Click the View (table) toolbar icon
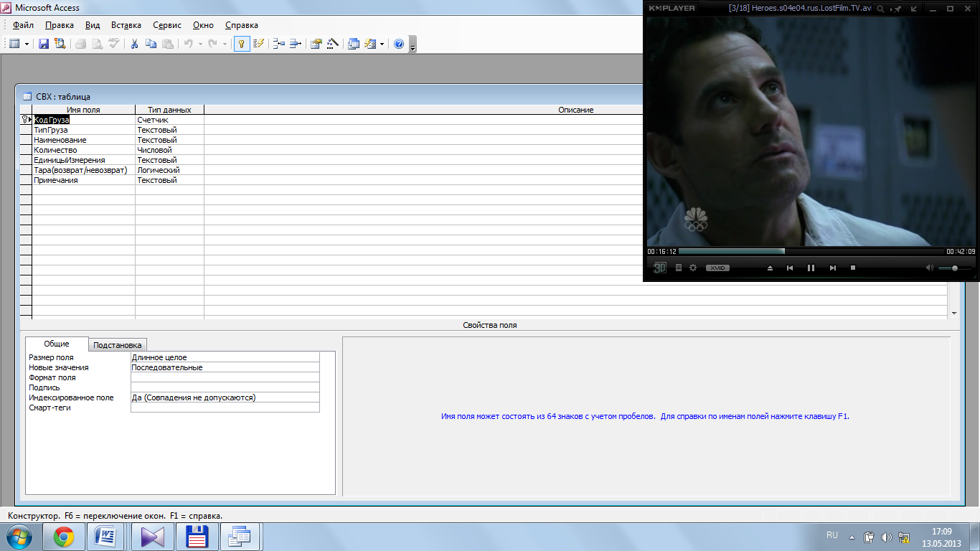 click(14, 44)
